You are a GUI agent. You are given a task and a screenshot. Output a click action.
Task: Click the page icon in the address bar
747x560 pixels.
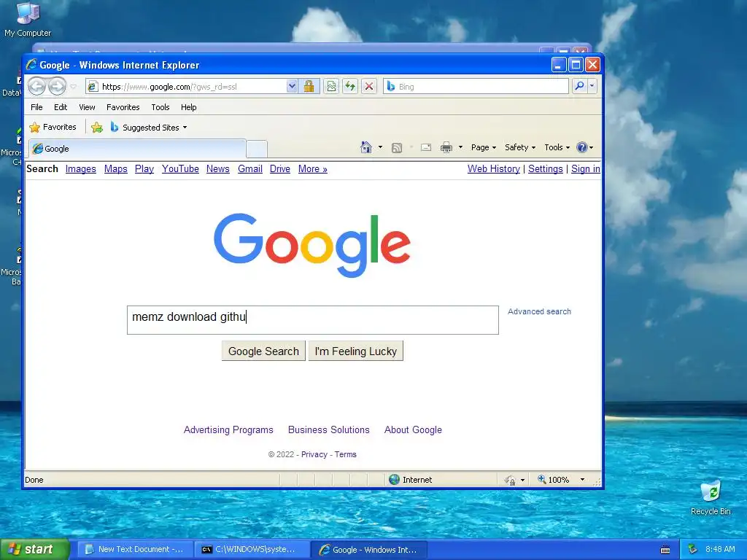93,86
